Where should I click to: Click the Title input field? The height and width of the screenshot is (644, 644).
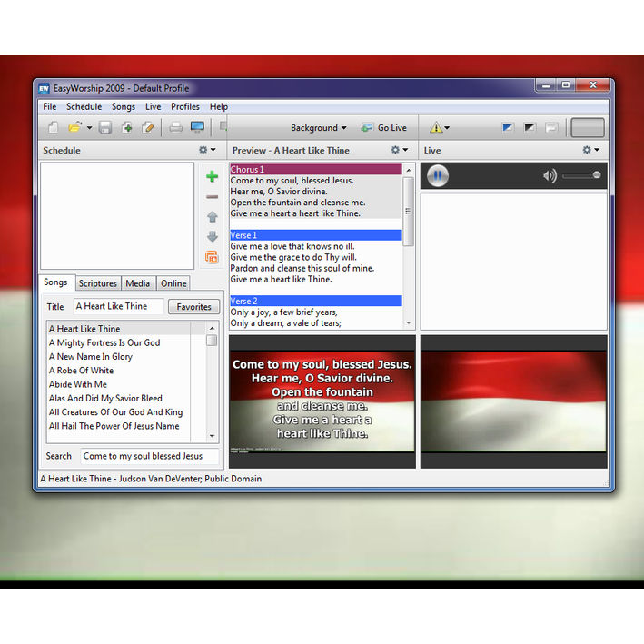click(x=119, y=306)
